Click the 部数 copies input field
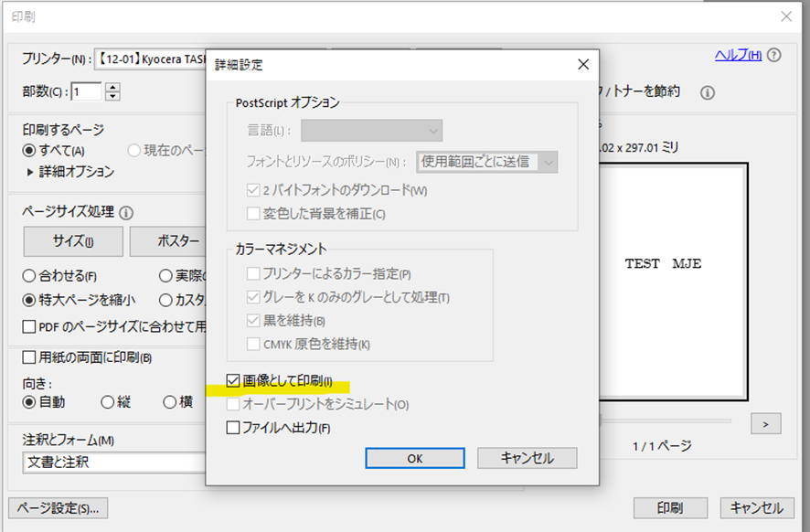Viewport: 810px width, 532px height. pyautogui.click(x=88, y=91)
